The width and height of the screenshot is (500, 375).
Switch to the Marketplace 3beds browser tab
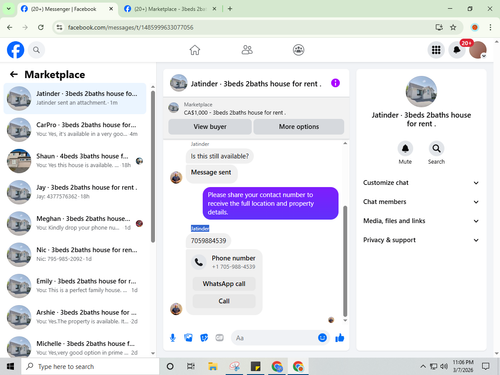[170, 9]
